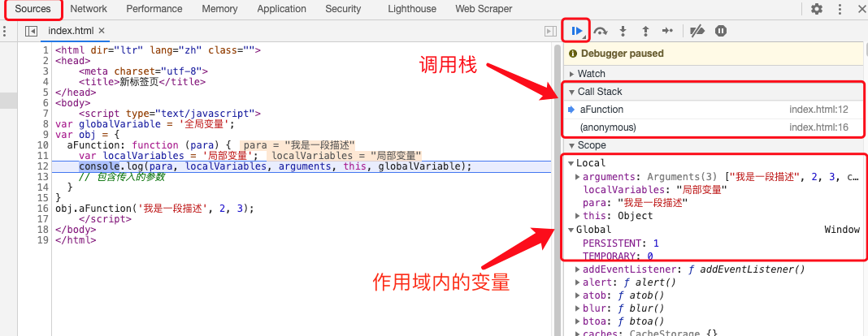This screenshot has height=336, width=868.
Task: Click the Window label in Global
Action: click(842, 230)
